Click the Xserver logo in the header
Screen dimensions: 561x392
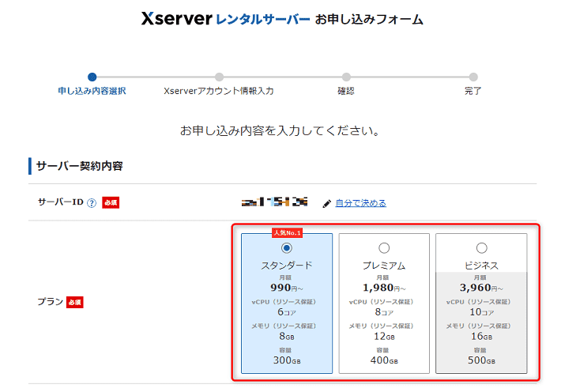(x=176, y=19)
